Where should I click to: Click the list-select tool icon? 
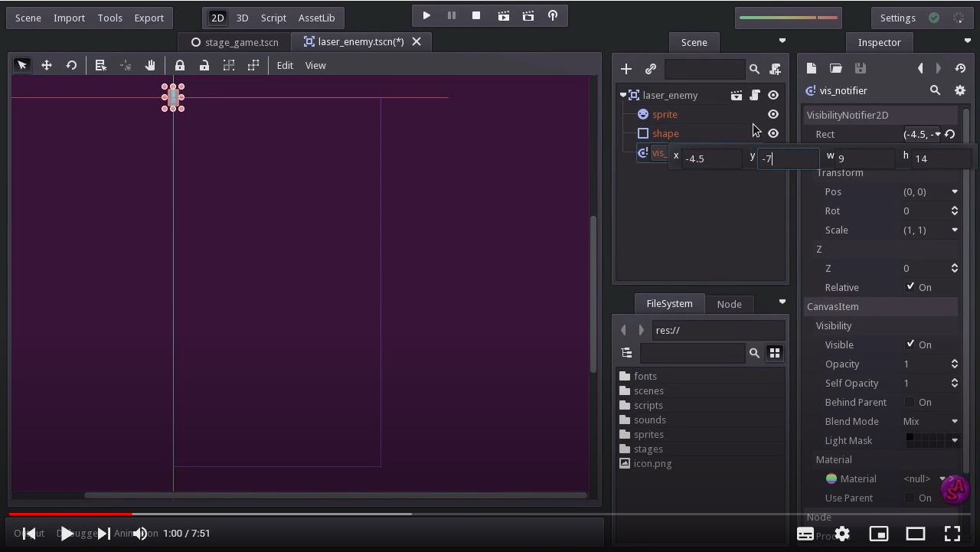100,65
